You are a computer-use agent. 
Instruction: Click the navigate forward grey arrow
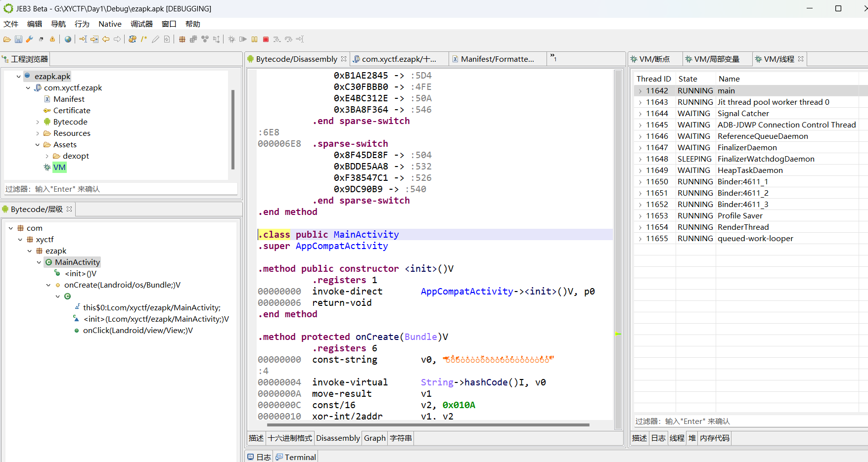[117, 39]
